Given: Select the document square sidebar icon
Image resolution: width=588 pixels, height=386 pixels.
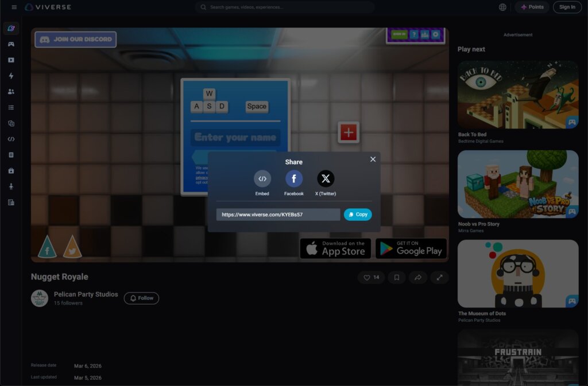Looking at the screenshot, I should (11, 155).
